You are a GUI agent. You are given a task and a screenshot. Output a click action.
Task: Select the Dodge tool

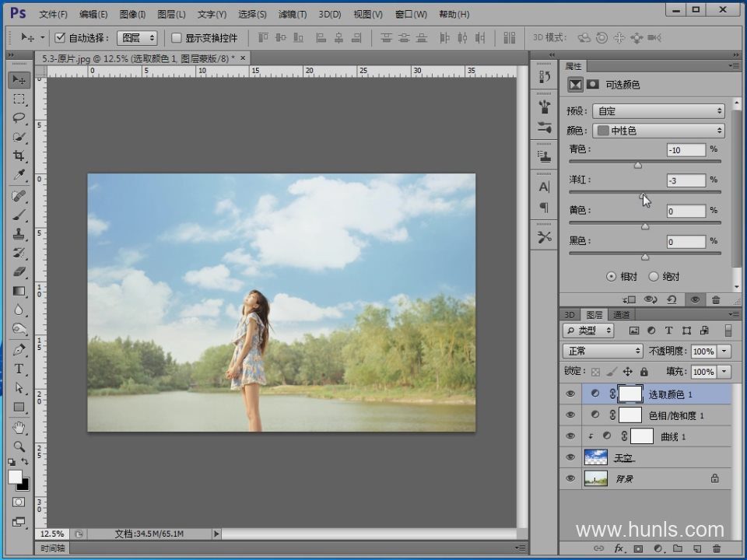19,329
